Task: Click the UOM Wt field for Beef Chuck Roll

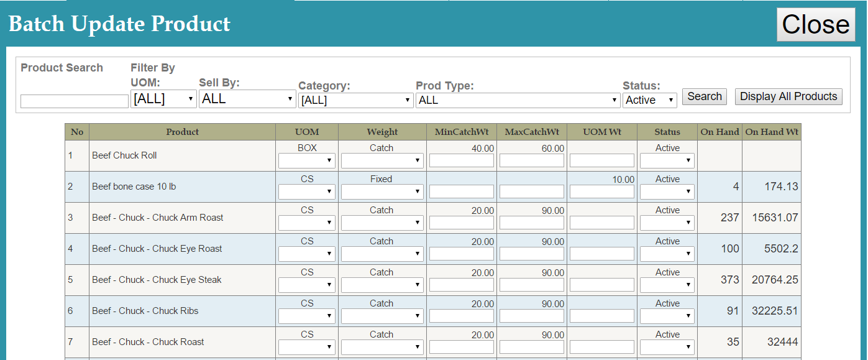Action: point(602,160)
